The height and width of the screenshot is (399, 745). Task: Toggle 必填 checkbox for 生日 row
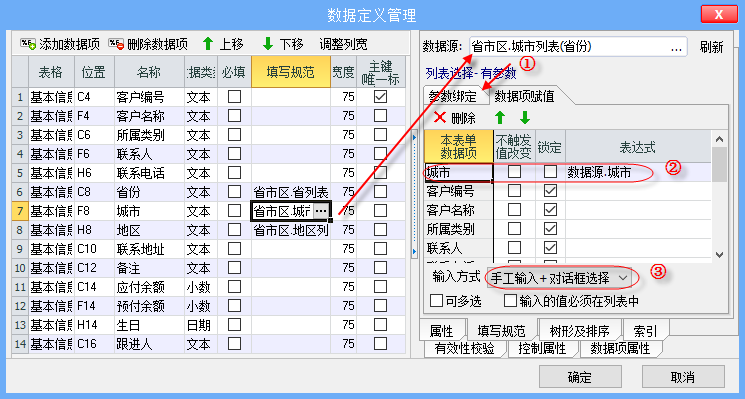click(234, 325)
